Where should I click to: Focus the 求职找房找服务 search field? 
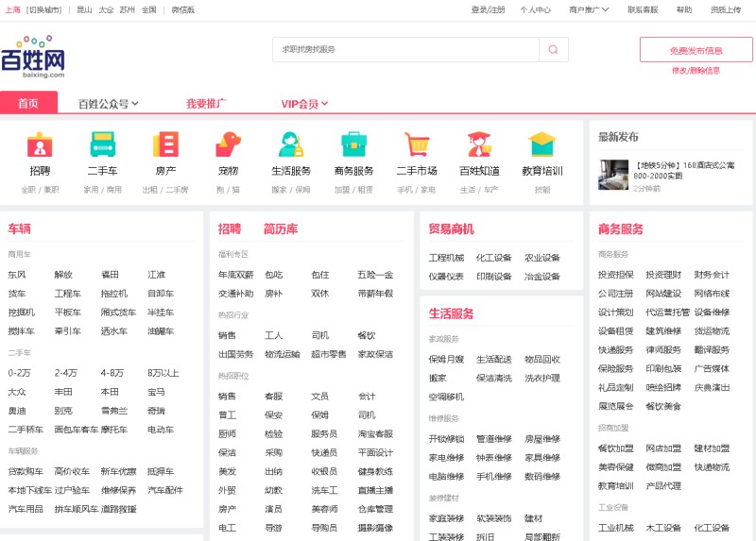pyautogui.click(x=405, y=50)
